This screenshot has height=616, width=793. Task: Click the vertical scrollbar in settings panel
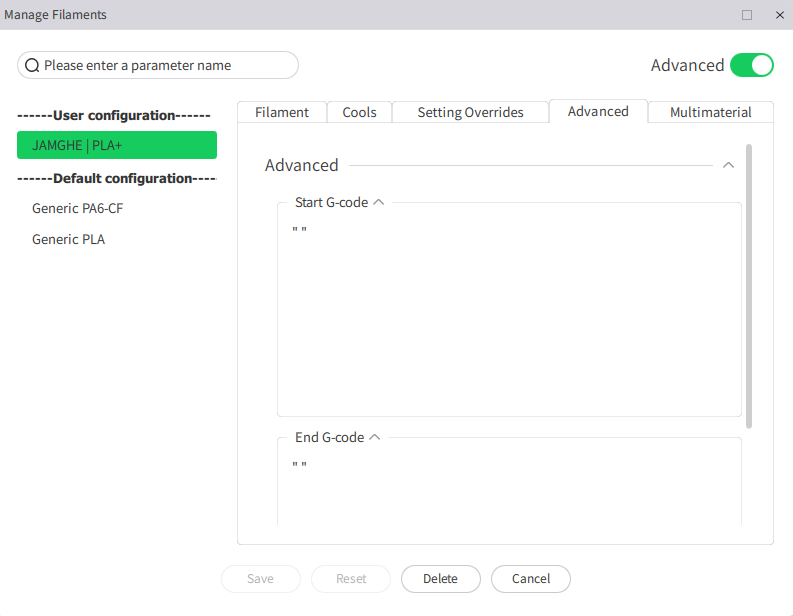click(748, 286)
